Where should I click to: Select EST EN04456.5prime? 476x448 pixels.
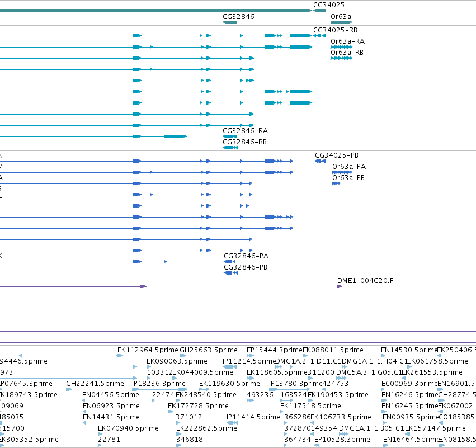coord(111,395)
